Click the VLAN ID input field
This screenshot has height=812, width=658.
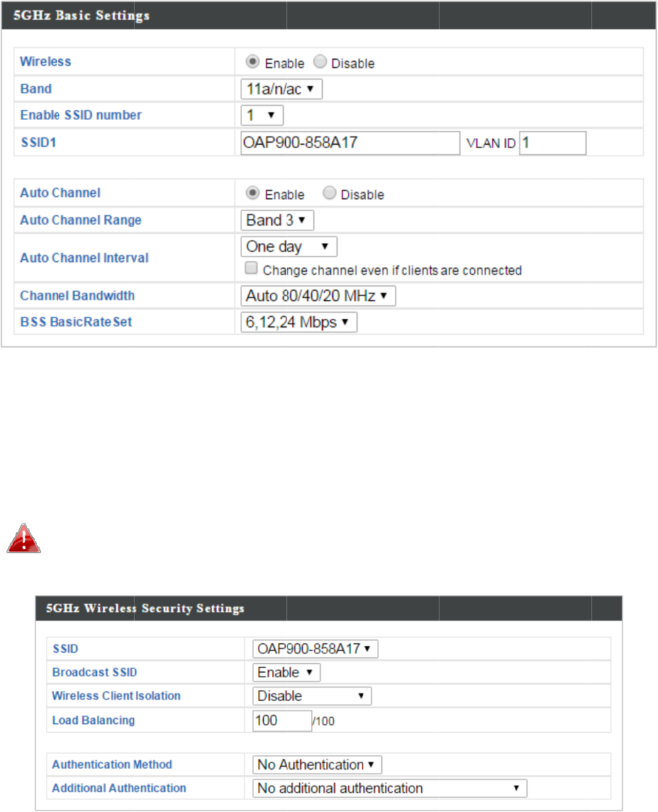tap(552, 142)
